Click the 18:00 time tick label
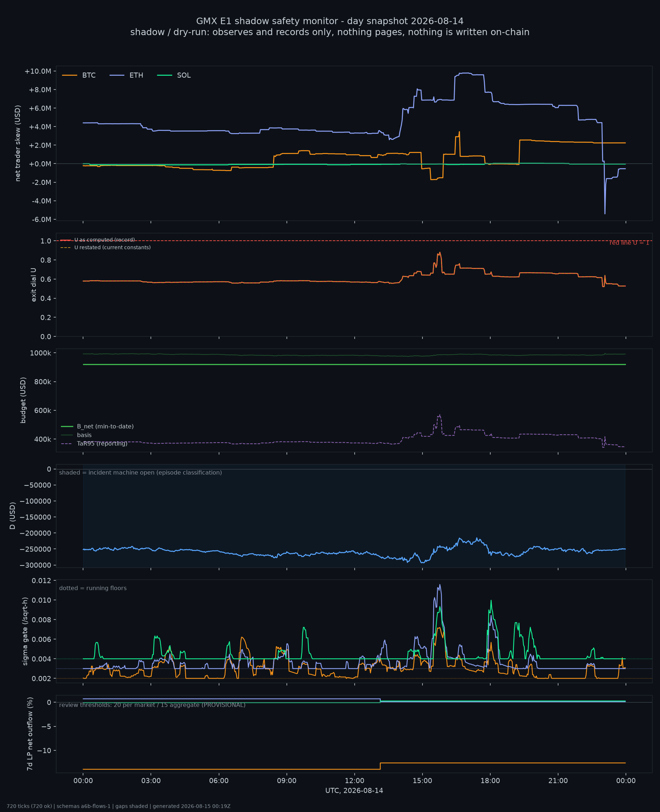The image size is (660, 812). (x=490, y=781)
